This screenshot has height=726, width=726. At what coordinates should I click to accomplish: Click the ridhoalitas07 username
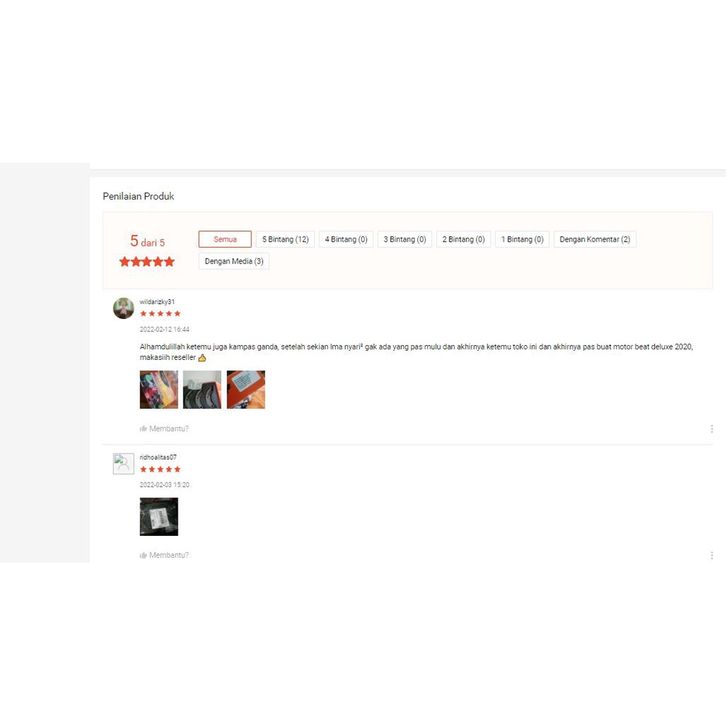158,457
